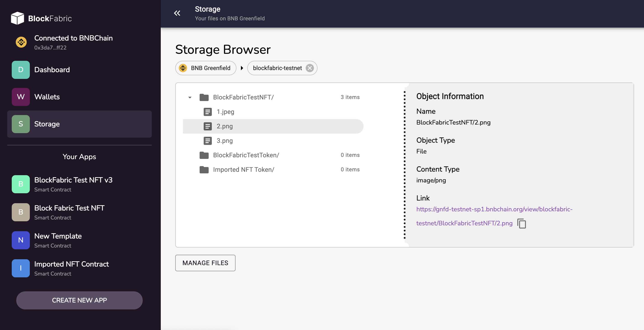The width and height of the screenshot is (644, 330).
Task: Select the 1.jpeg file name
Action: pos(225,112)
